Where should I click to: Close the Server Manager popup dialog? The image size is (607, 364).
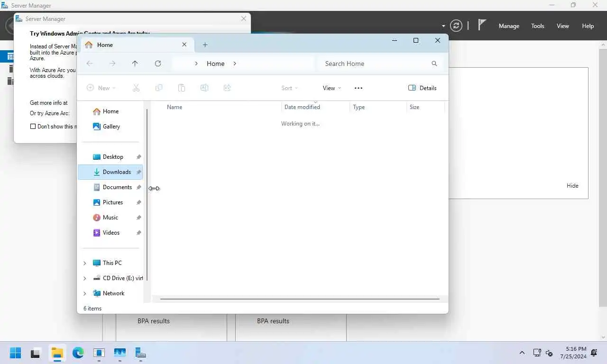tap(244, 18)
